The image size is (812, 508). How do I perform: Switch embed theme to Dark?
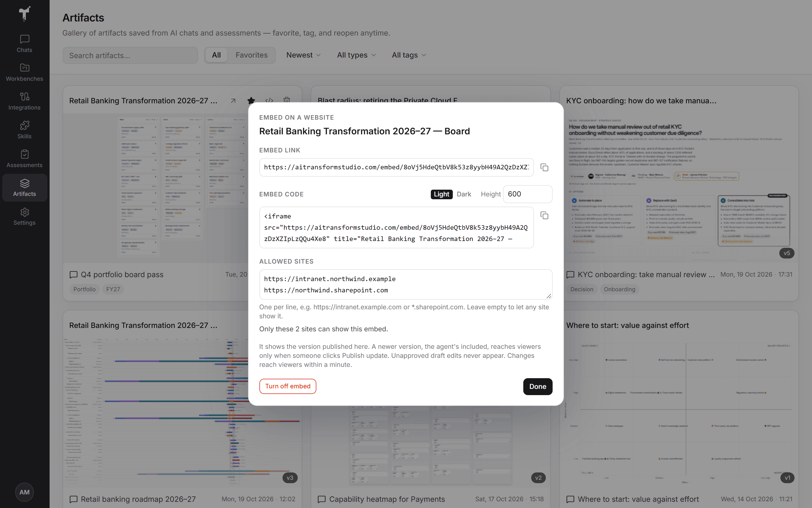click(464, 194)
